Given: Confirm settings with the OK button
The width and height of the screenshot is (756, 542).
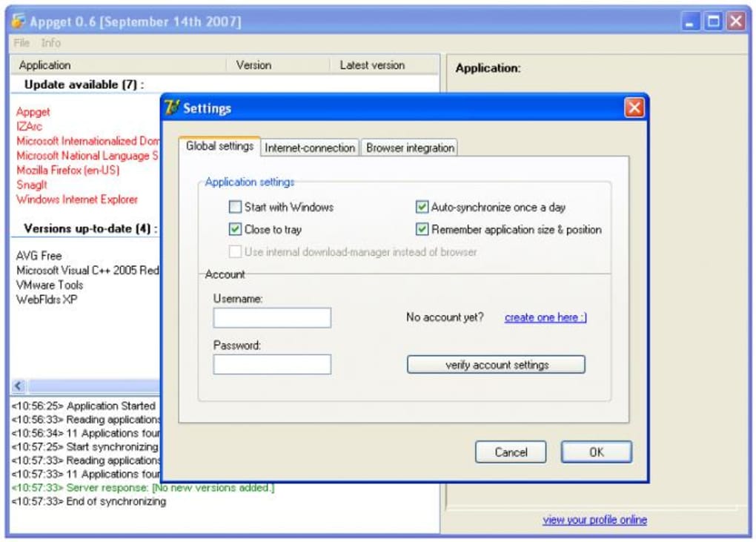Looking at the screenshot, I should point(597,452).
